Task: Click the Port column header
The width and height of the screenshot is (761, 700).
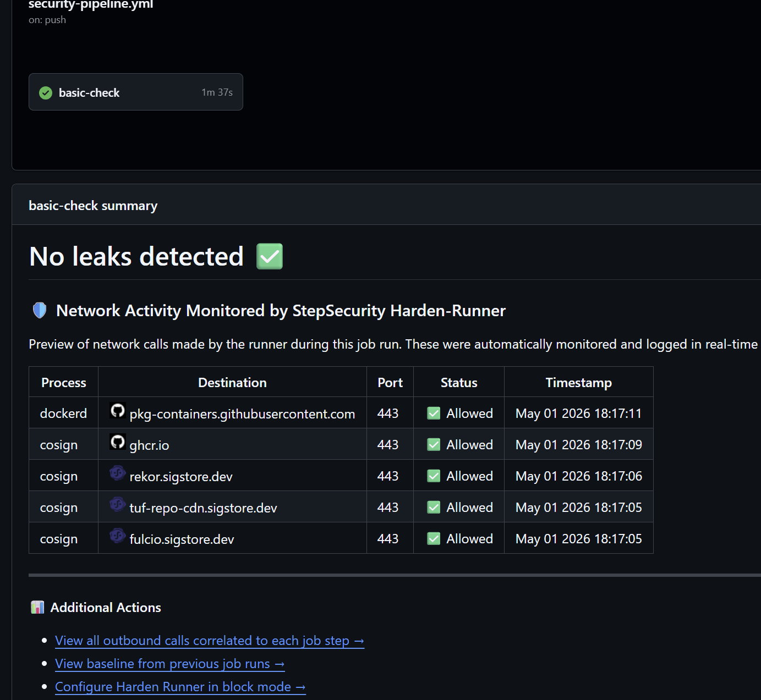Action: point(390,382)
